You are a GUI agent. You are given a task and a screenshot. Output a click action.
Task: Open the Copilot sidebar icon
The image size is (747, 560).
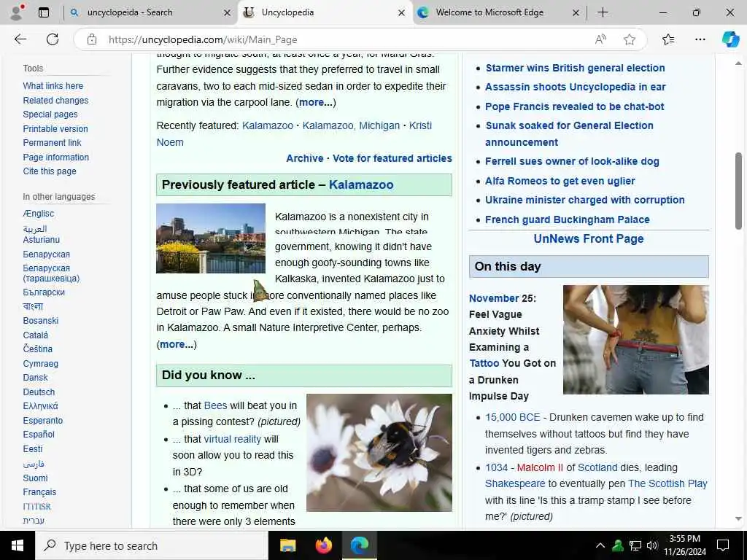pyautogui.click(x=730, y=39)
